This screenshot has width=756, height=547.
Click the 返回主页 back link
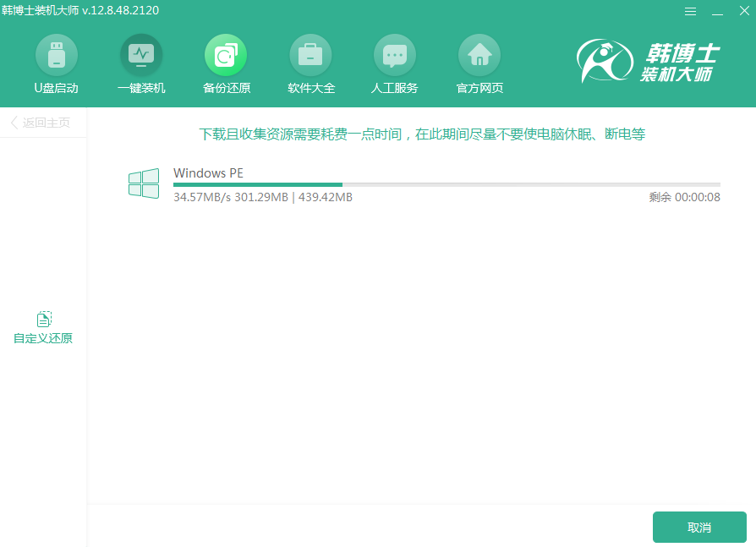click(42, 122)
